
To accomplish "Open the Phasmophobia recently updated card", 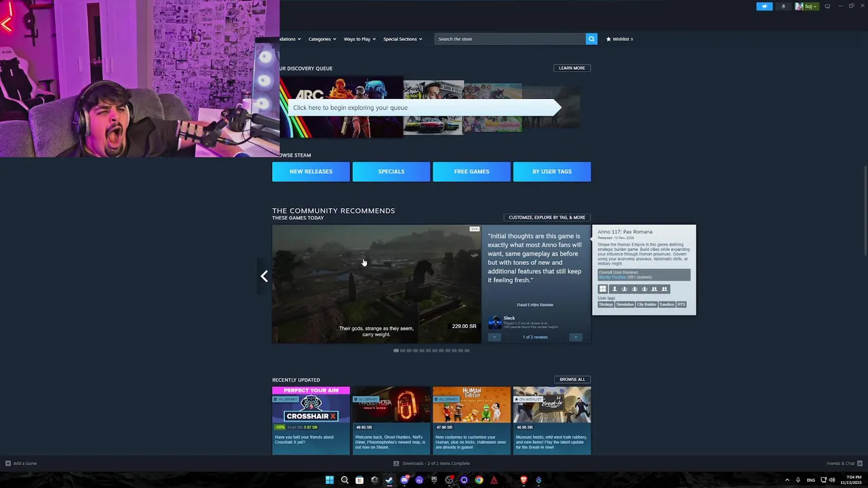I will pos(391,420).
